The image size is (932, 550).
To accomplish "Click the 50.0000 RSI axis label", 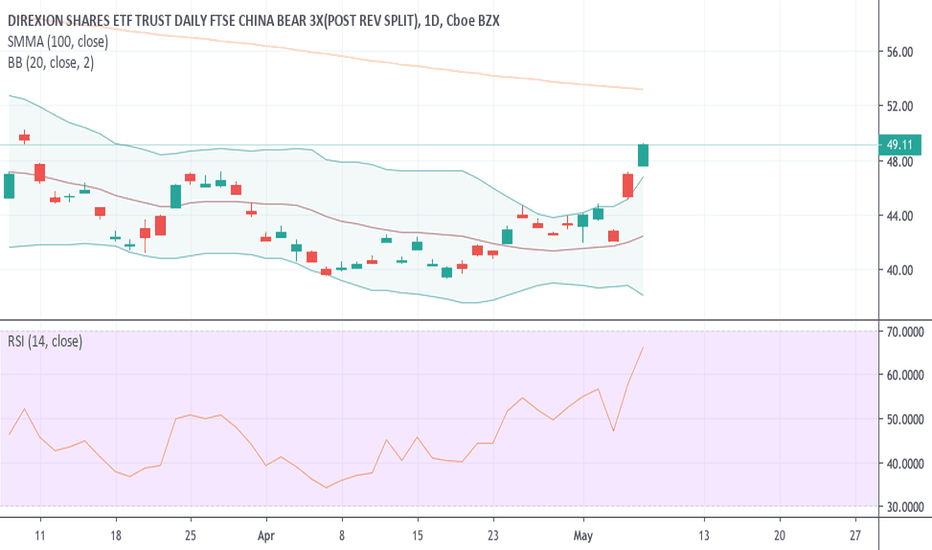I will point(905,419).
